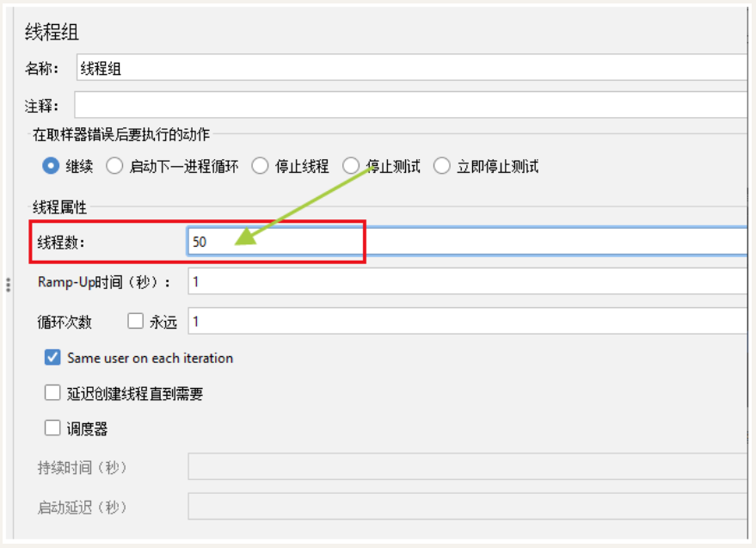Tick the 永远 loop checkbox
This screenshot has height=548, width=756.
click(136, 321)
